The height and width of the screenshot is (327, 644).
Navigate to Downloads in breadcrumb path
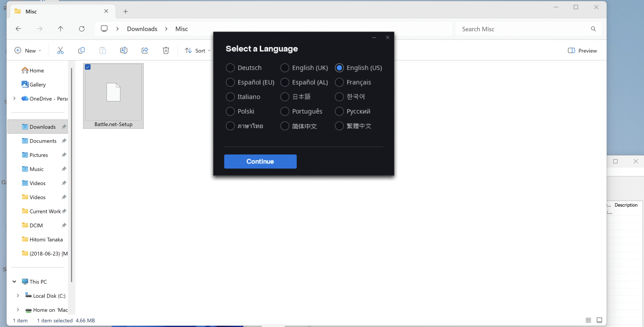[x=142, y=29]
